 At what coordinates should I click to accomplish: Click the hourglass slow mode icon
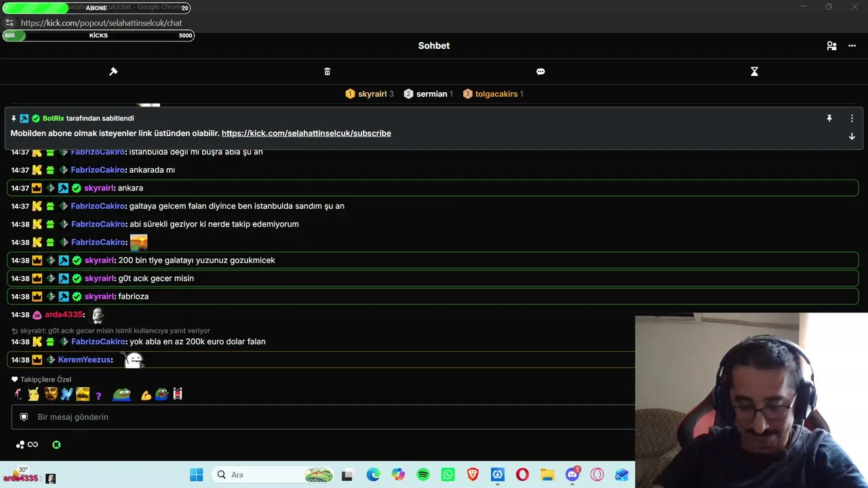pos(754,71)
